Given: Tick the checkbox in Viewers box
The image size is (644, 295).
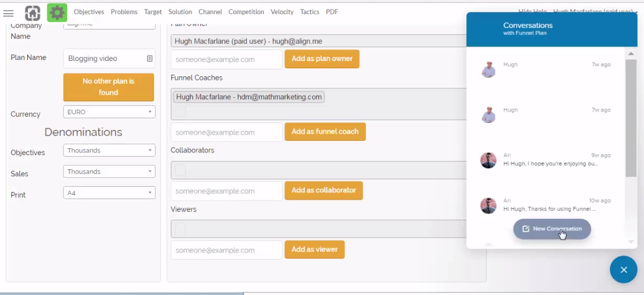Looking at the screenshot, I should pos(180,229).
